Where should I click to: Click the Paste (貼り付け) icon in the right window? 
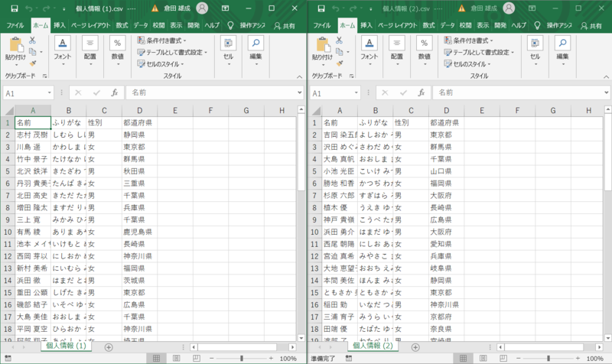point(322,45)
